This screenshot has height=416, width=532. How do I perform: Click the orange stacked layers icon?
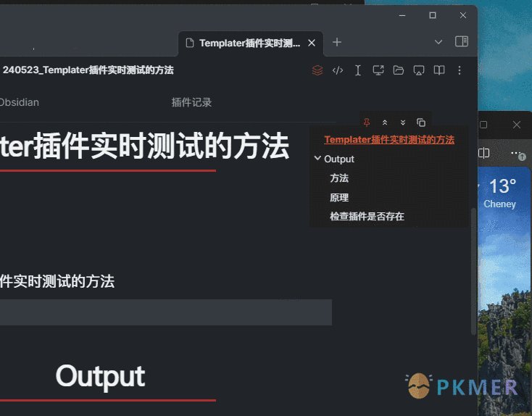[317, 70]
